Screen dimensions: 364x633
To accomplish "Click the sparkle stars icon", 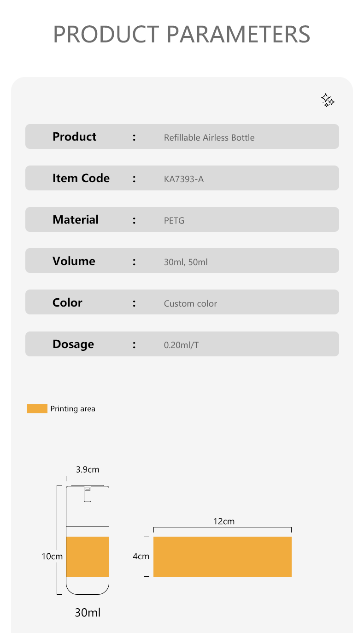I will pyautogui.click(x=328, y=100).
